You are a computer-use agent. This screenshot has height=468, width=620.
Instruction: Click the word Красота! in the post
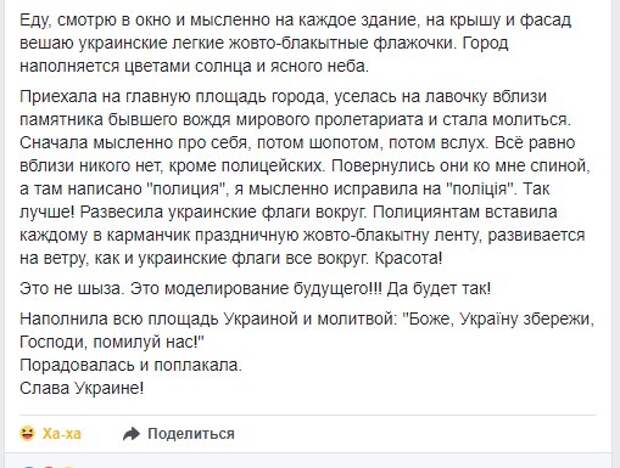click(x=408, y=258)
